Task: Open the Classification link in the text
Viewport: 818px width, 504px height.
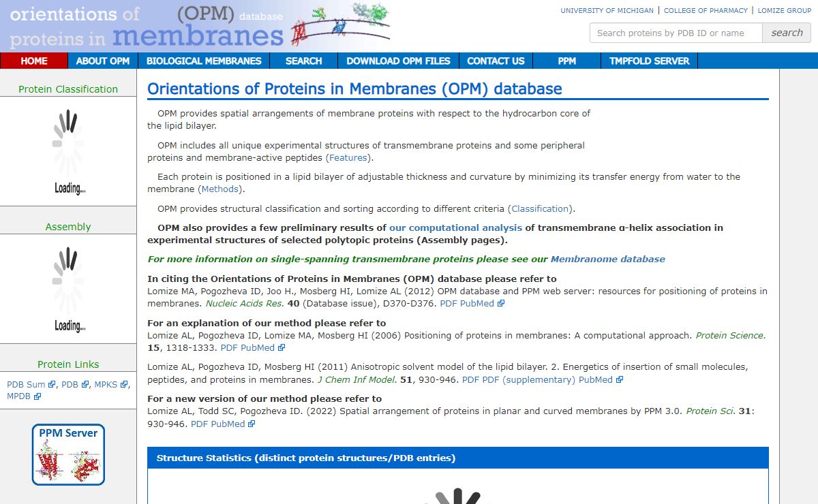Action: click(540, 208)
